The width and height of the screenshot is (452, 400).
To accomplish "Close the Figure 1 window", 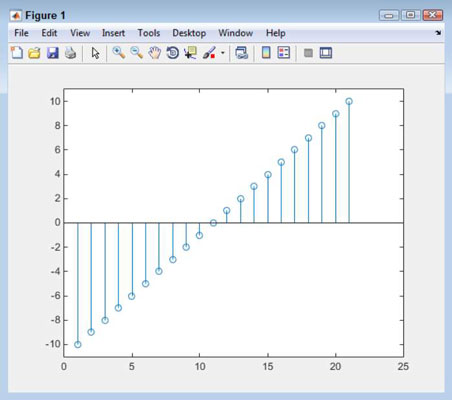I will (432, 15).
